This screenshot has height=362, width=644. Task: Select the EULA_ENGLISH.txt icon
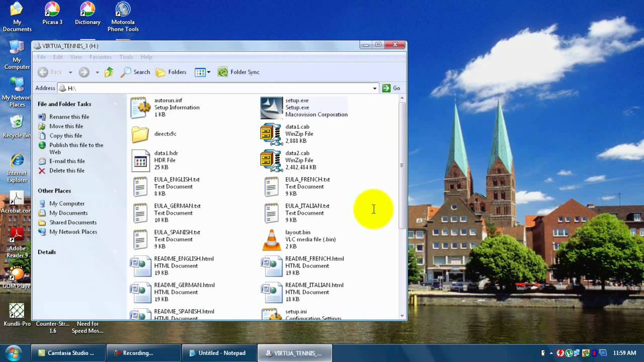[140, 187]
